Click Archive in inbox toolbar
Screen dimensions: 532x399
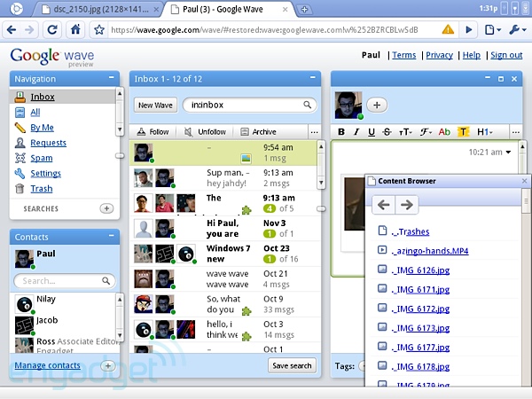point(258,131)
